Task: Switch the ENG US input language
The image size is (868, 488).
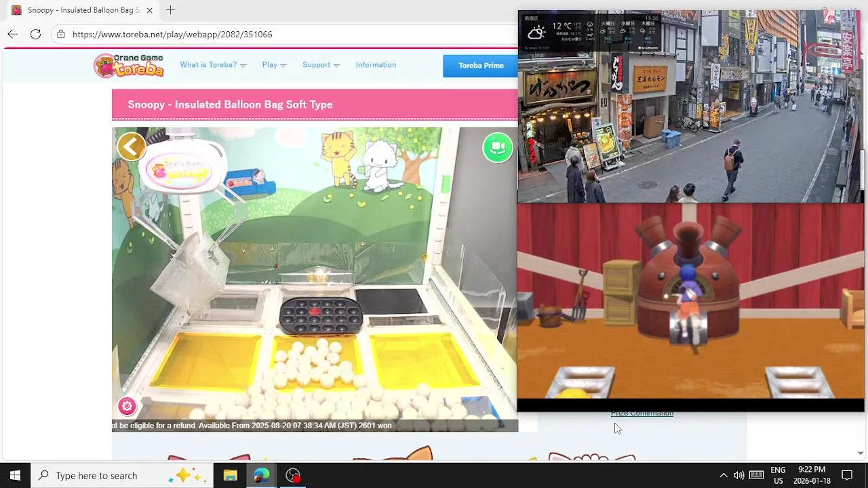Action: [778, 475]
